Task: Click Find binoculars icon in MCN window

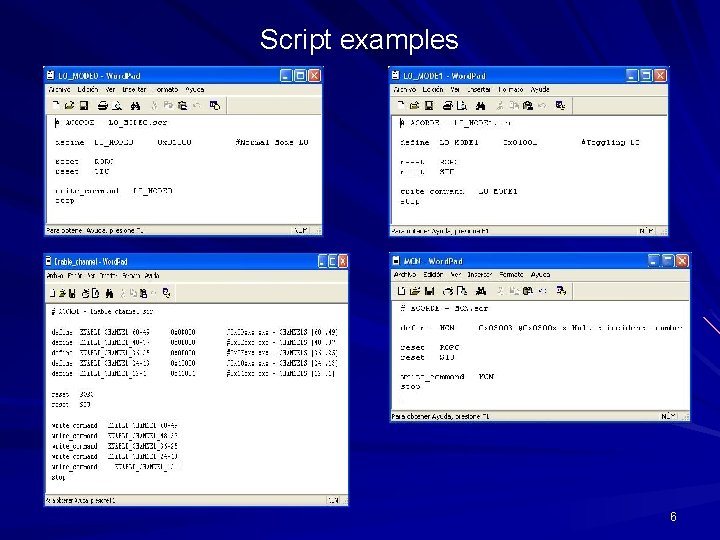Action: (x=481, y=291)
